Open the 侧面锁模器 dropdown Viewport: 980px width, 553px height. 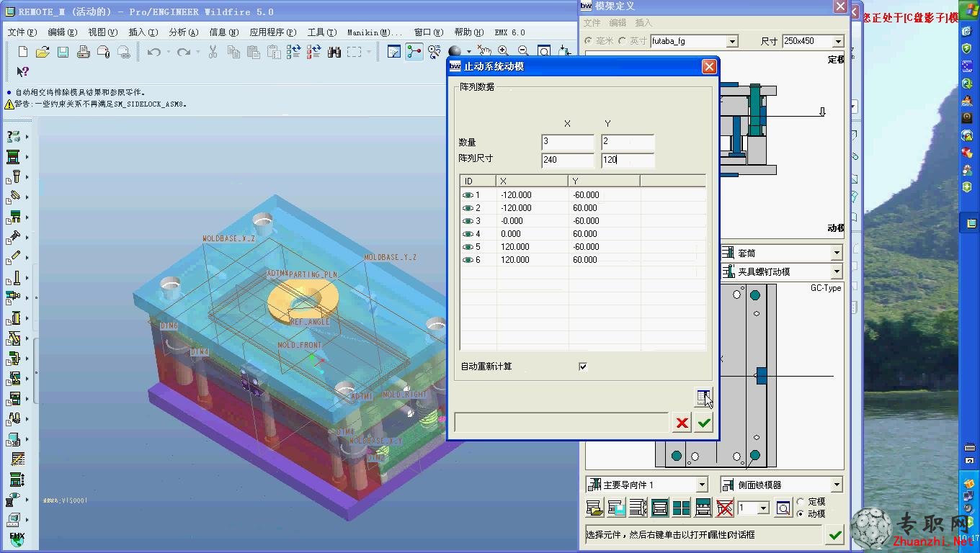pos(837,485)
